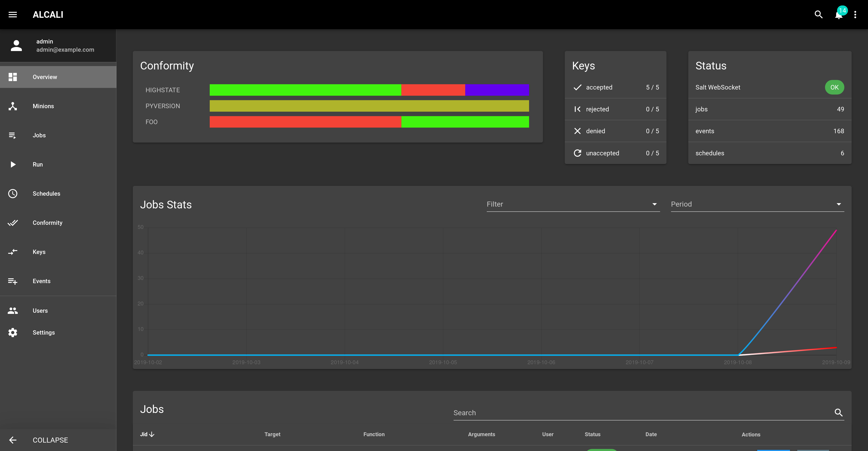Navigate to the Keys menu item
The height and width of the screenshot is (451, 868).
point(39,252)
